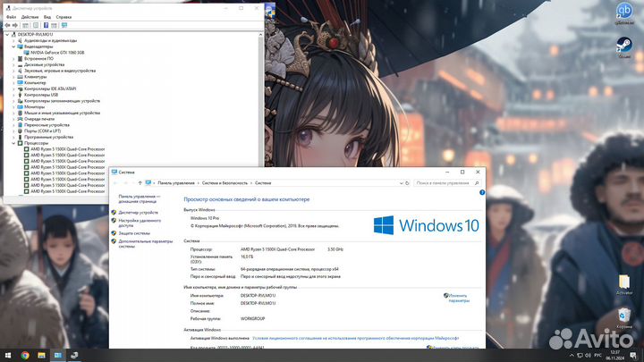Open the Действие menu
This screenshot has height=362, width=644.
pos(30,17)
